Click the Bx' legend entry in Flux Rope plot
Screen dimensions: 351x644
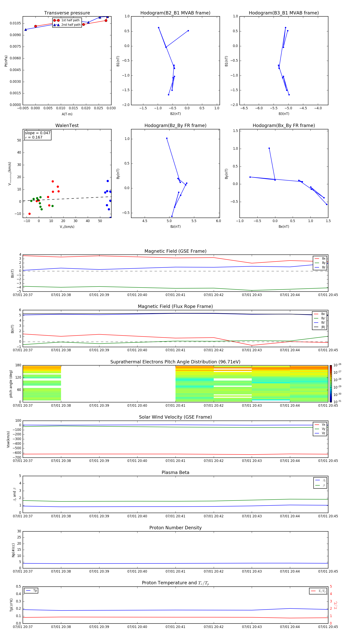coord(320,314)
